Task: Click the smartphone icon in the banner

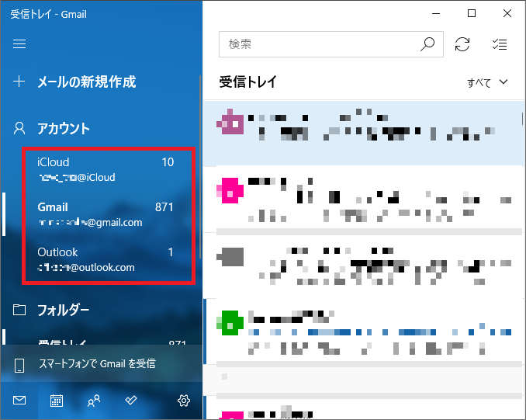Action: pyautogui.click(x=19, y=366)
